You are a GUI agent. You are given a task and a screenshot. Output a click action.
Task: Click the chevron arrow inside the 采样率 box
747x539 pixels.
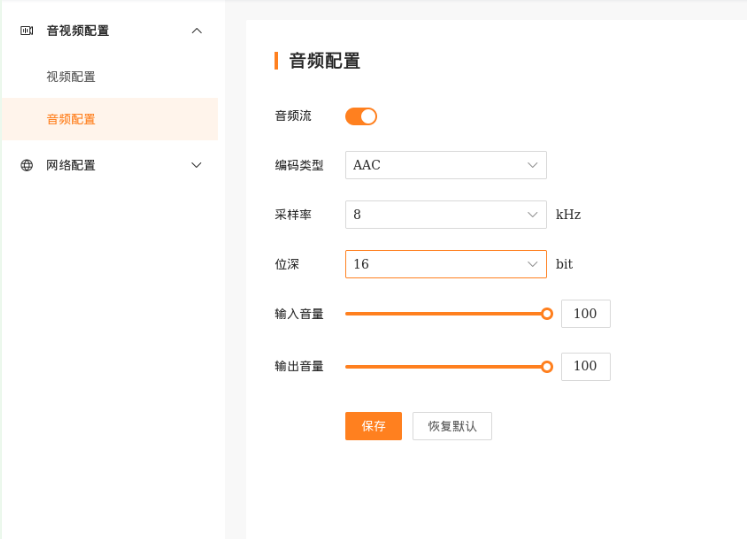[x=532, y=214]
